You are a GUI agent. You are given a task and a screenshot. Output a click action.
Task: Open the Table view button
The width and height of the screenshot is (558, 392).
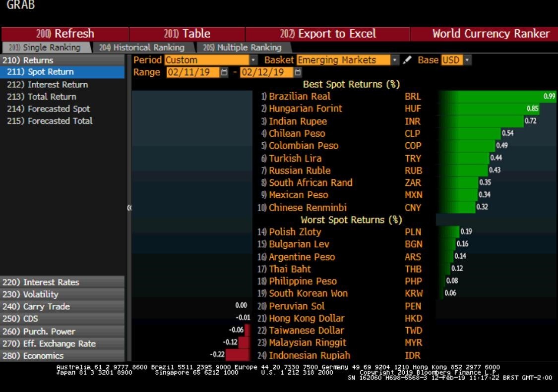tap(187, 34)
